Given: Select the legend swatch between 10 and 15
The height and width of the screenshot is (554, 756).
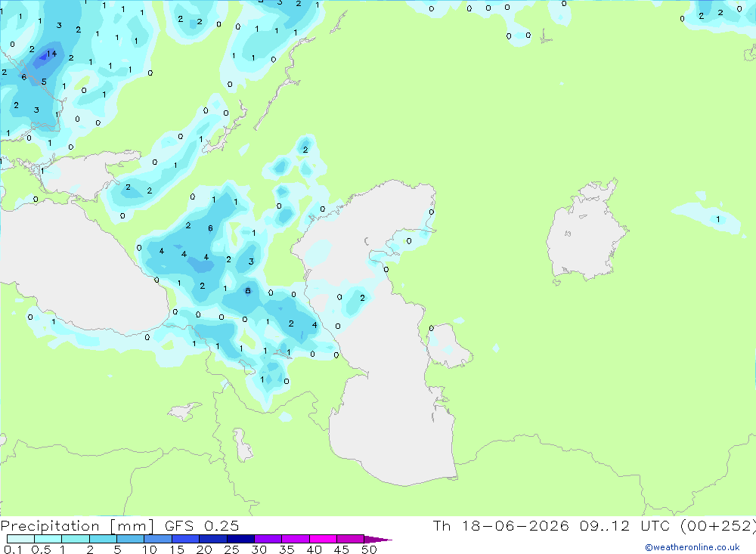Looking at the screenshot, I should point(158,539).
